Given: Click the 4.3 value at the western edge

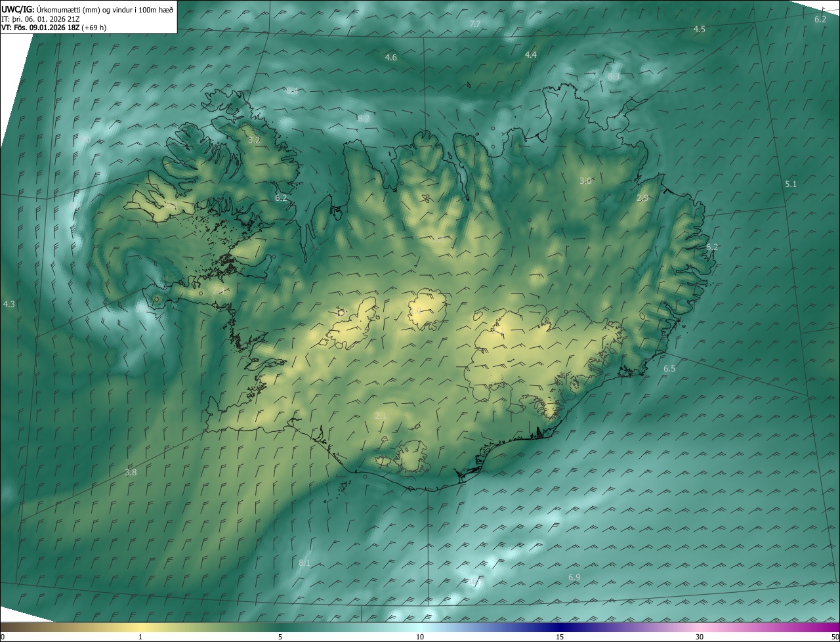Looking at the screenshot, I should click(x=9, y=305).
